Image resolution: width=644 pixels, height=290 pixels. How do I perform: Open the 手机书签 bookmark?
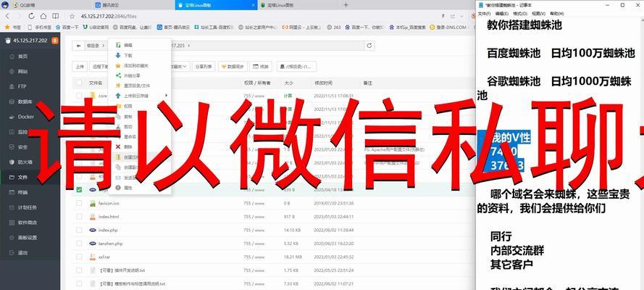pos(39,28)
